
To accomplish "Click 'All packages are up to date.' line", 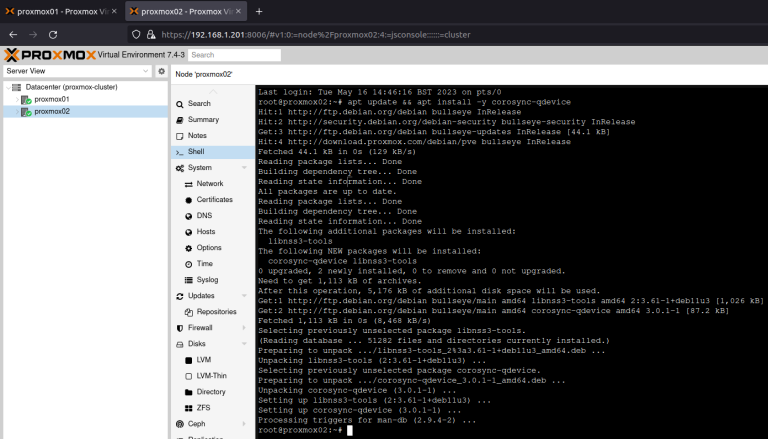I will coord(327,192).
